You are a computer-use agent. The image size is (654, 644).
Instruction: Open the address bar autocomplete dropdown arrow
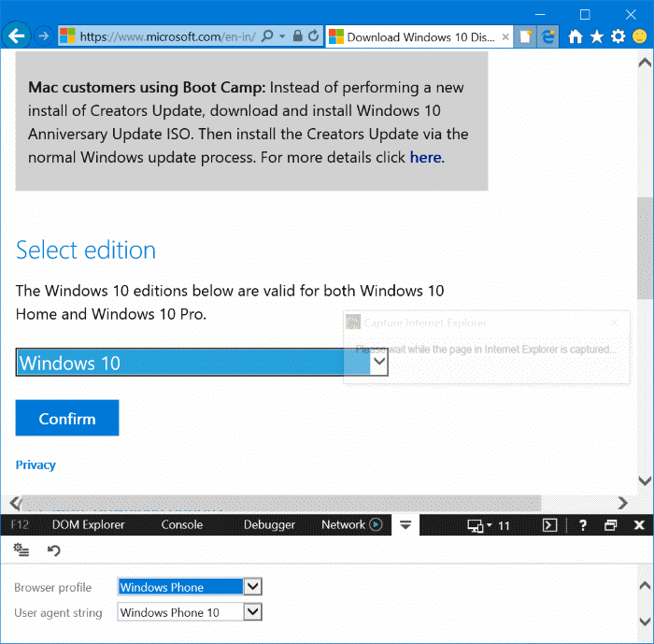(x=282, y=36)
